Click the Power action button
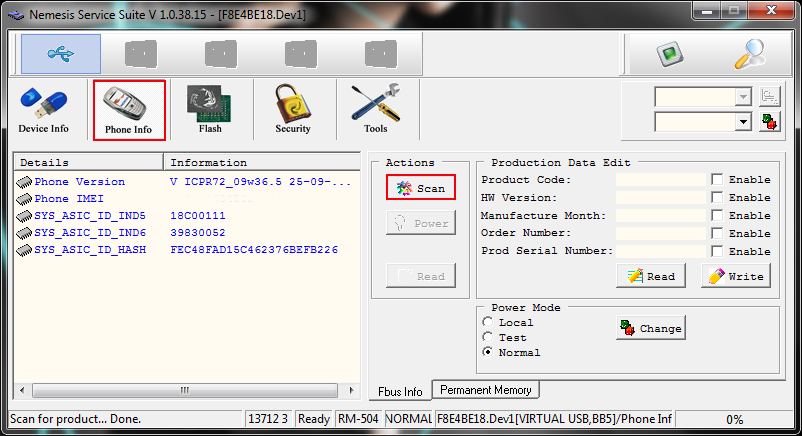 click(421, 223)
